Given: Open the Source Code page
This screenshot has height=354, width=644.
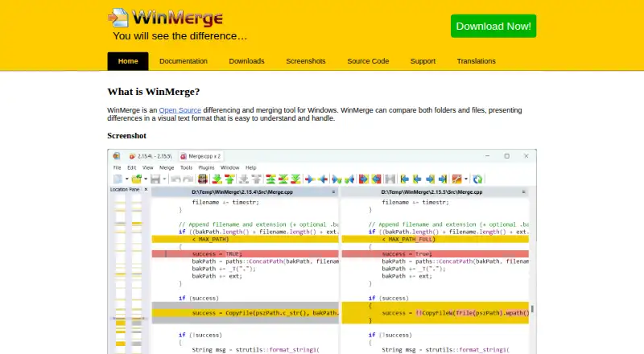Looking at the screenshot, I should click(x=368, y=61).
